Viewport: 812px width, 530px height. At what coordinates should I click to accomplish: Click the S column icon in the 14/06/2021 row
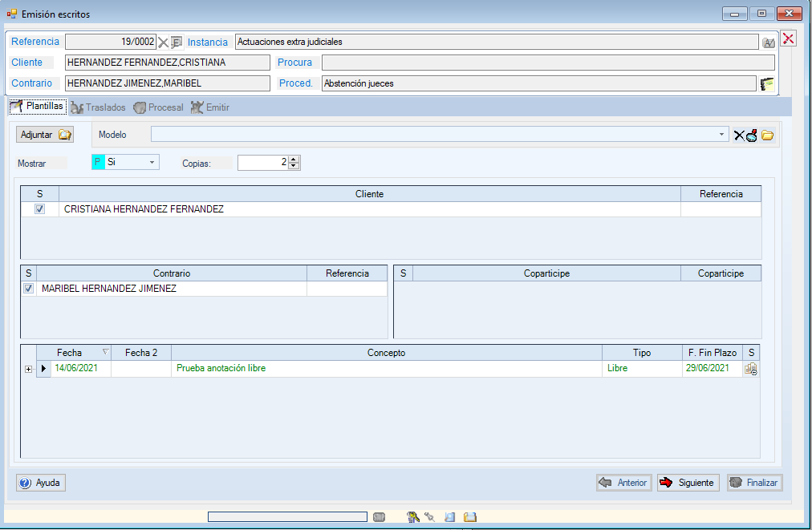pos(751,369)
